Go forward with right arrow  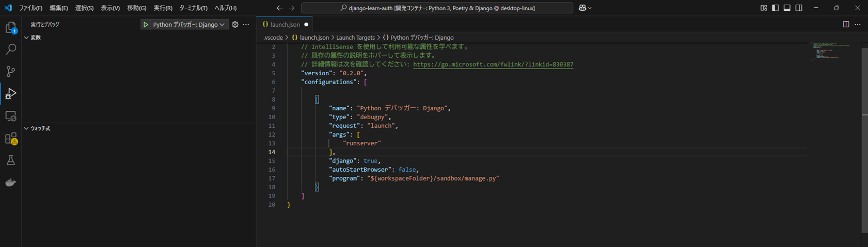(x=292, y=8)
